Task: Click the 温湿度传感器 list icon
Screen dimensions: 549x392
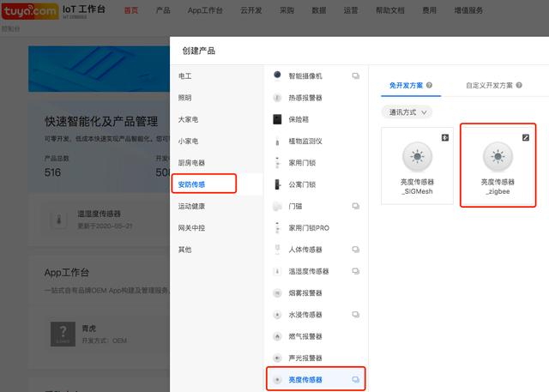Action: 277,271
